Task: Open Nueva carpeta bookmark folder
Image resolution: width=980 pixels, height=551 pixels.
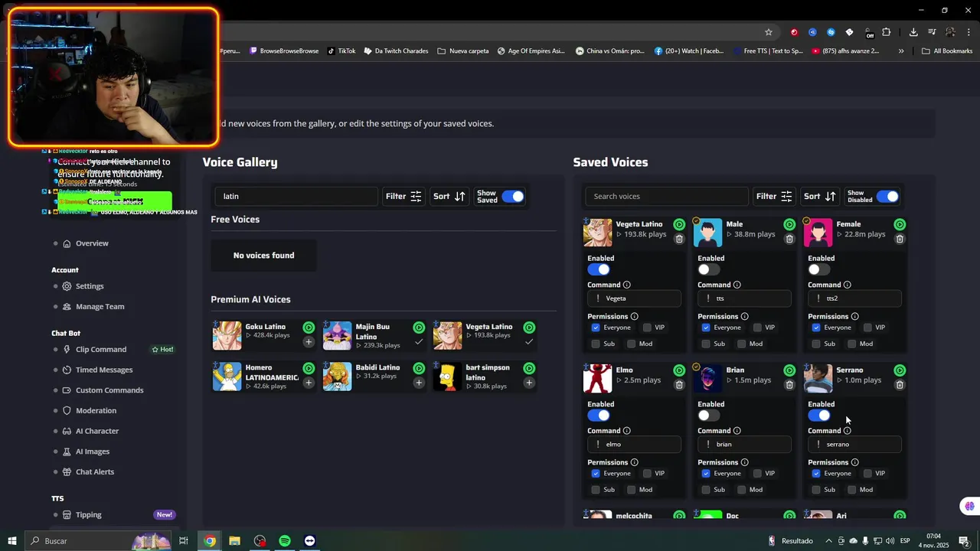Action: [x=463, y=51]
